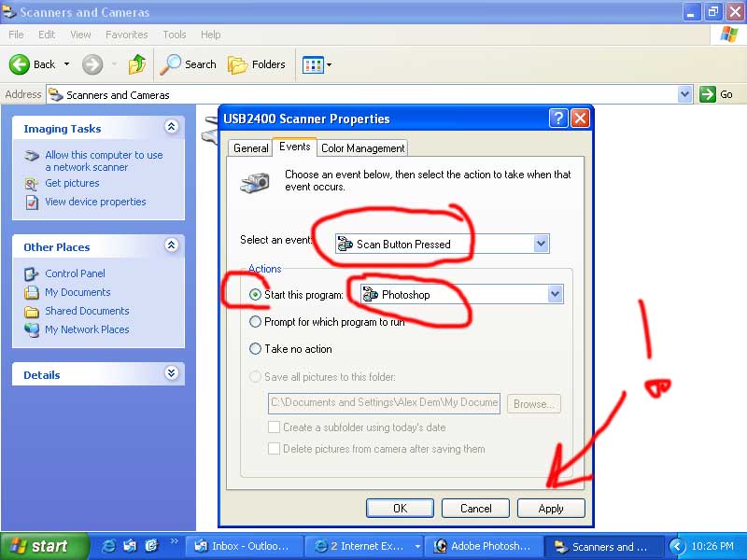
Task: Open the Favorites menu
Action: tap(127, 35)
